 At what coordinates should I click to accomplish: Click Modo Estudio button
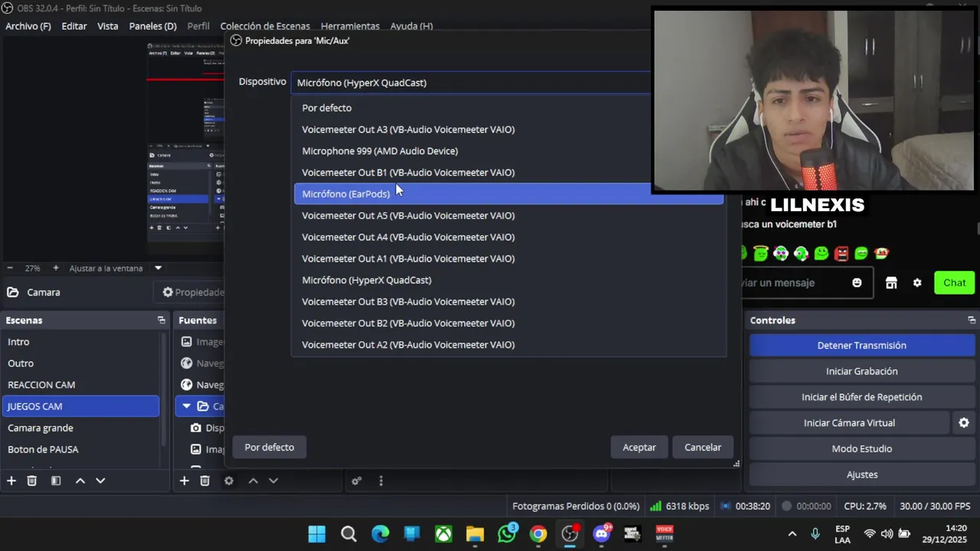[862, 448]
